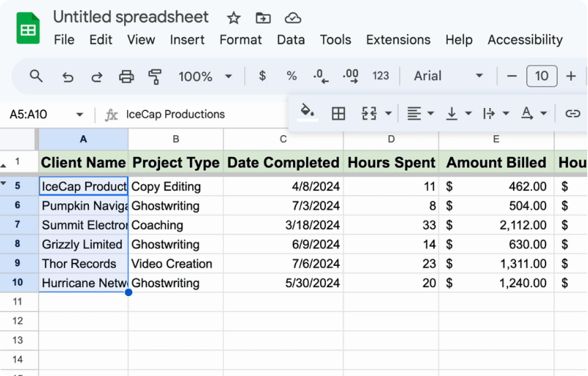This screenshot has width=588, height=376.
Task: Click the font size input box
Action: (542, 76)
